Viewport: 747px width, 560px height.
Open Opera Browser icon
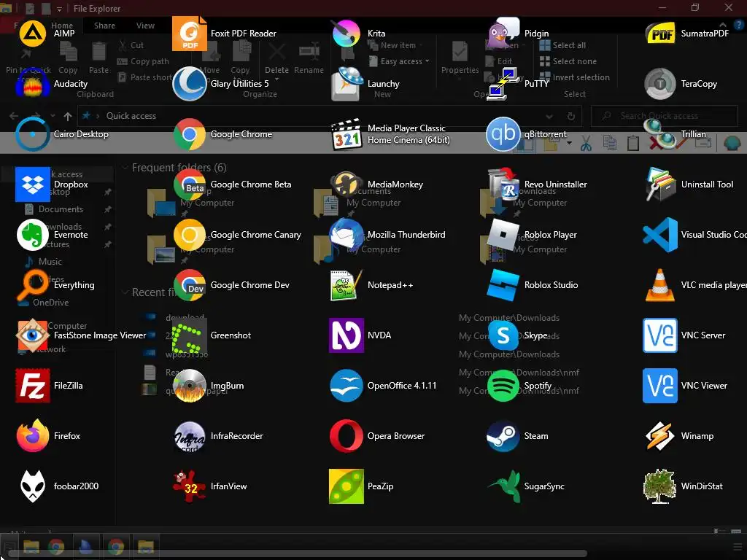pyautogui.click(x=347, y=436)
